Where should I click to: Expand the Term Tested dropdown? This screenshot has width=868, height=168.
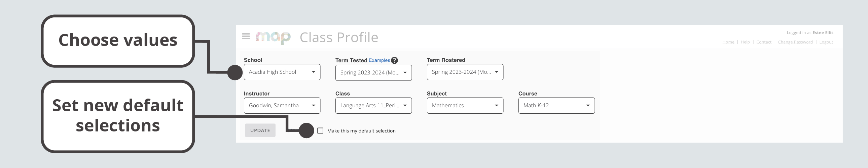coord(373,72)
